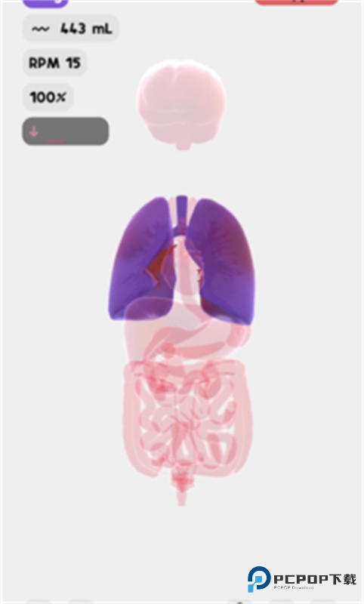
Task: Click the 443 mL volume readout
Action: 86,29
